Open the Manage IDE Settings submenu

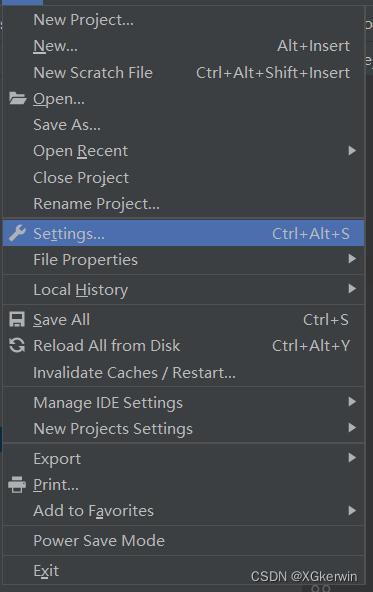pos(183,402)
